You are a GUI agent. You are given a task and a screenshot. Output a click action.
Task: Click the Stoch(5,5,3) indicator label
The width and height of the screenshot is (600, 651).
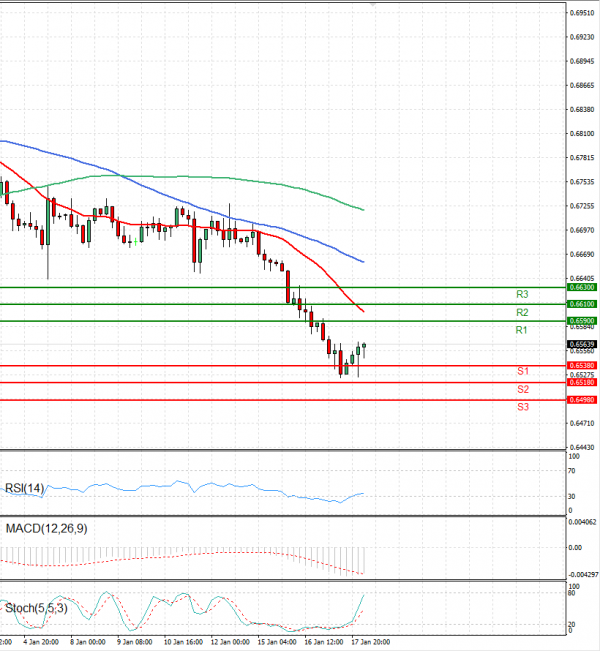tap(36, 607)
